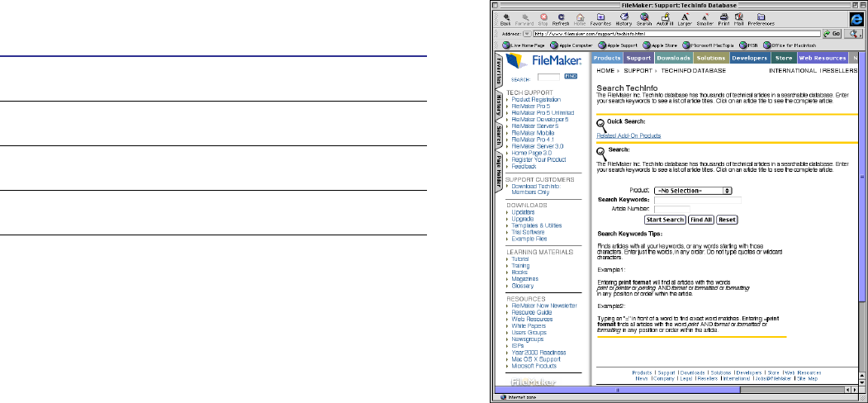
Task: Click the Internet zone status bar icon
Action: pyautogui.click(x=503, y=397)
